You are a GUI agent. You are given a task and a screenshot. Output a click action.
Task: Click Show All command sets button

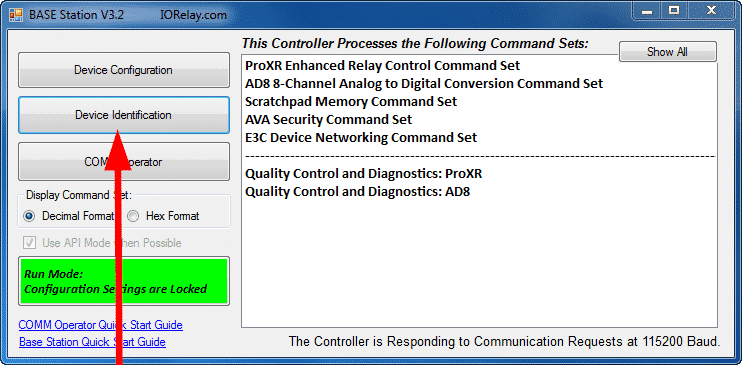click(x=667, y=52)
